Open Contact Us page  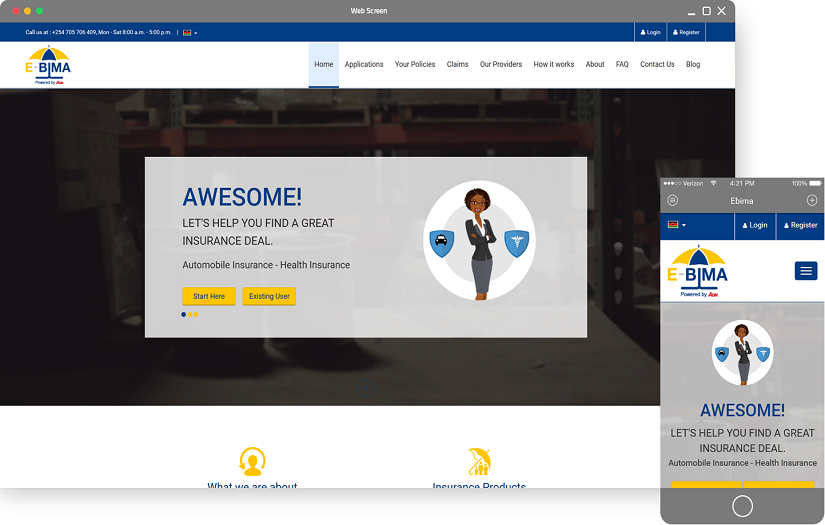[657, 64]
